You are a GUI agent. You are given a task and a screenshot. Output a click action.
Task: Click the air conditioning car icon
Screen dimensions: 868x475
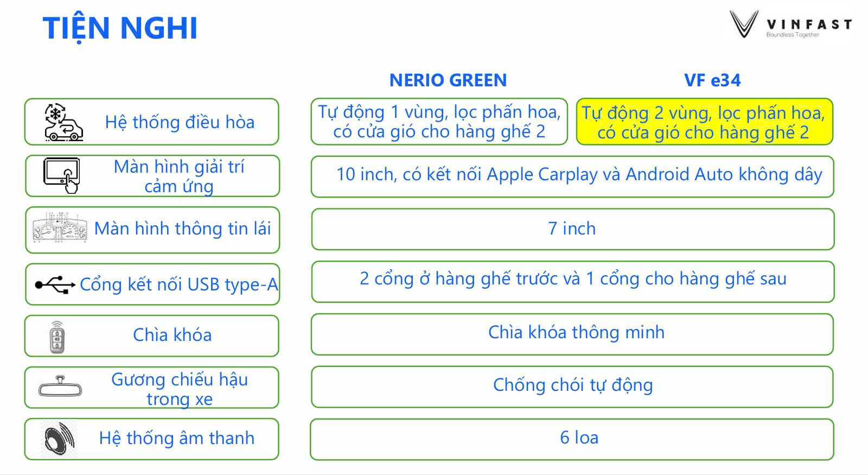coord(63,123)
